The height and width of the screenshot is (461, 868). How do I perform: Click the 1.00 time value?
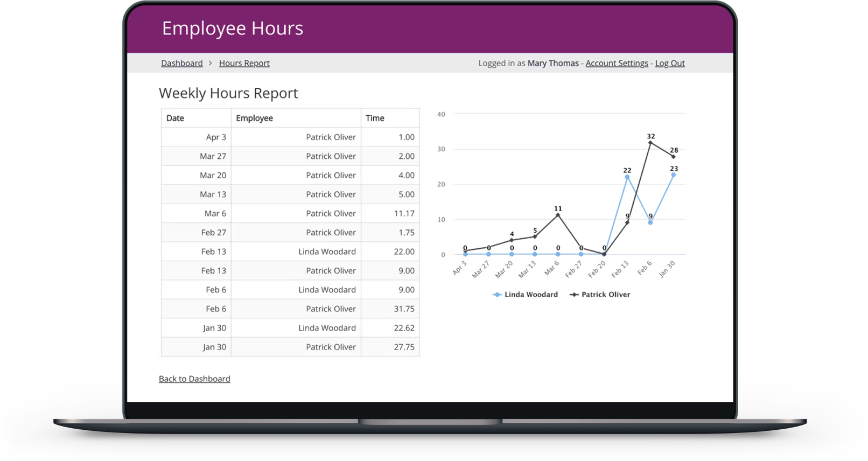[x=407, y=137]
